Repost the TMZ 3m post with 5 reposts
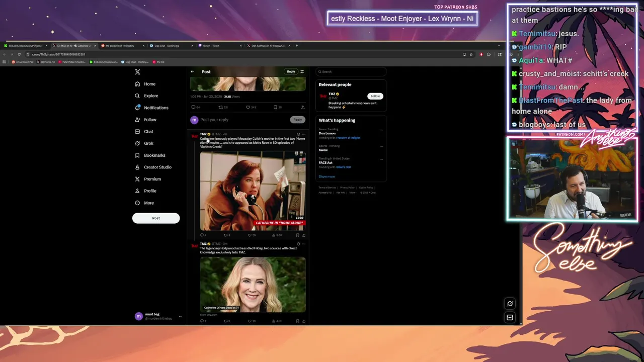Screen dimensions: 644x362 click(x=227, y=321)
